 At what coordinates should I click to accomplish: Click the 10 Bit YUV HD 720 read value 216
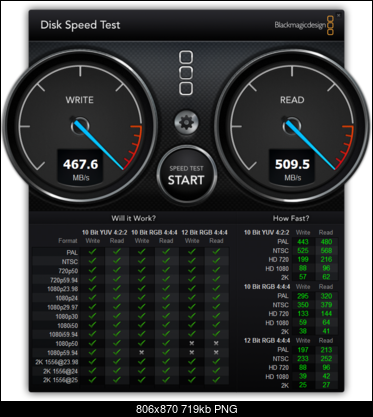[326, 259]
